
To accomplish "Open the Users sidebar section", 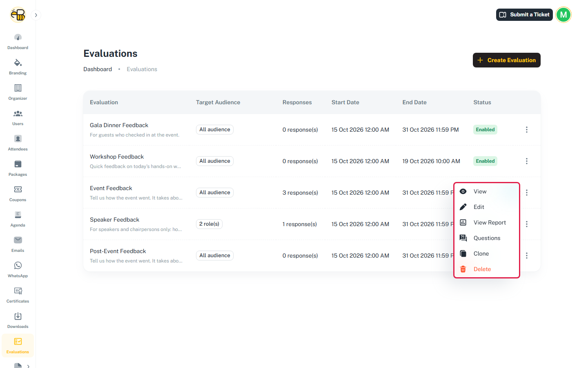I will 18,117.
